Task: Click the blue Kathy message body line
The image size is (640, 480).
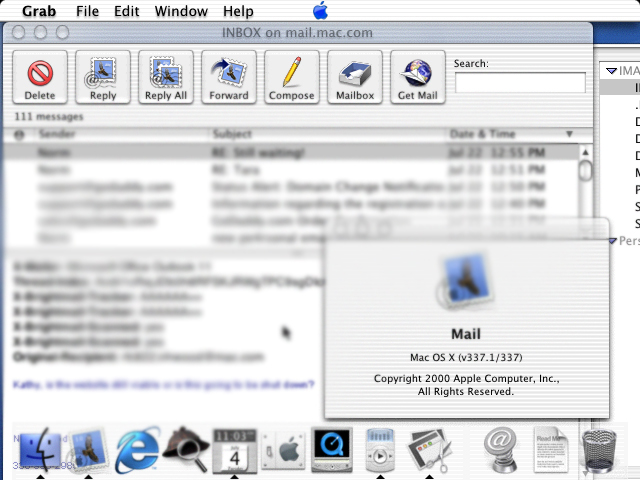Action: [164, 384]
